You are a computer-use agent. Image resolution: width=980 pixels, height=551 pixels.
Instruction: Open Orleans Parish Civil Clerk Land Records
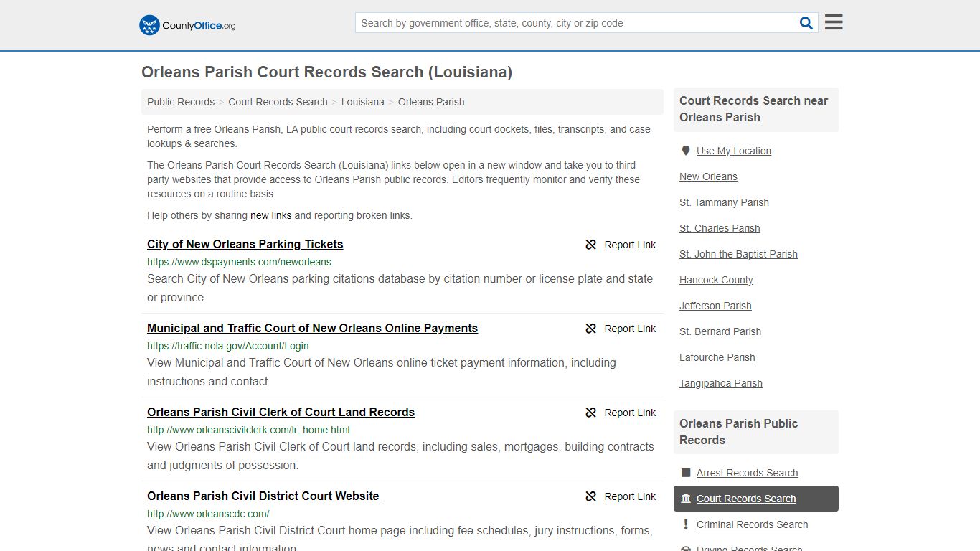(x=281, y=412)
